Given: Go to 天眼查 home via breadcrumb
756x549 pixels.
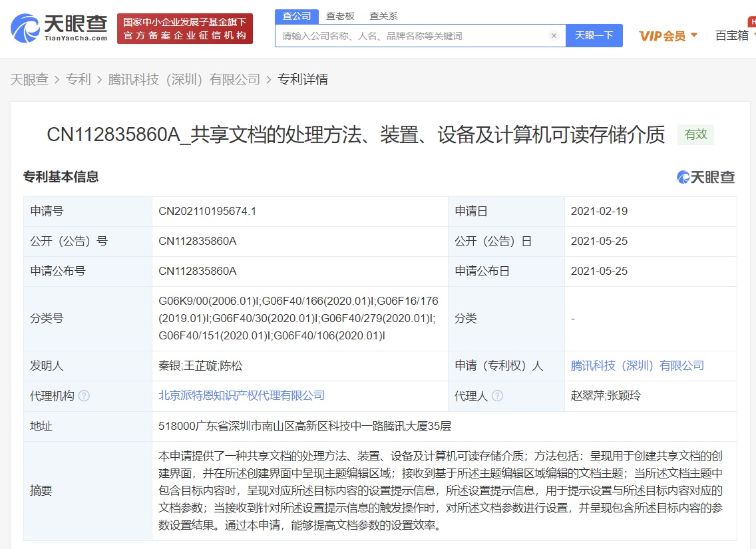Looking at the screenshot, I should [x=31, y=79].
